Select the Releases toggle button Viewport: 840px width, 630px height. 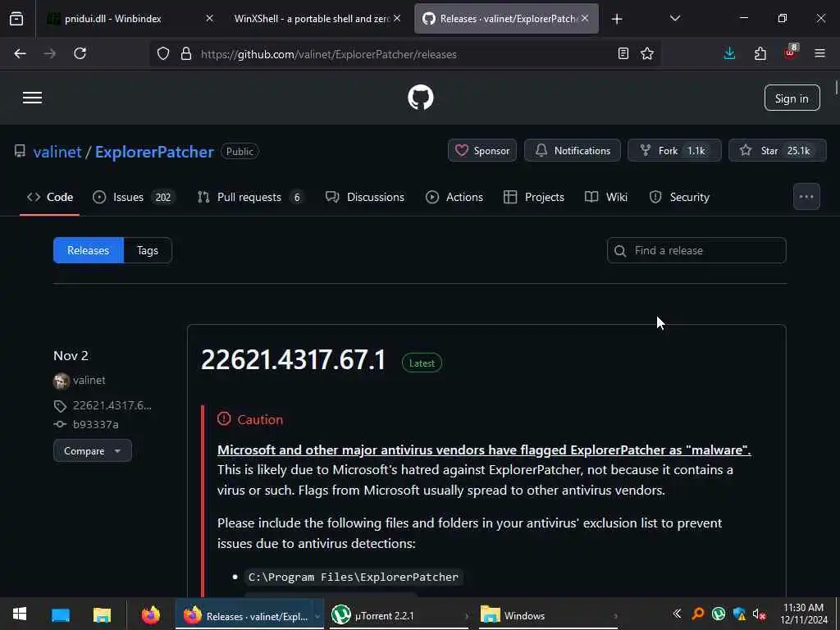tap(89, 250)
